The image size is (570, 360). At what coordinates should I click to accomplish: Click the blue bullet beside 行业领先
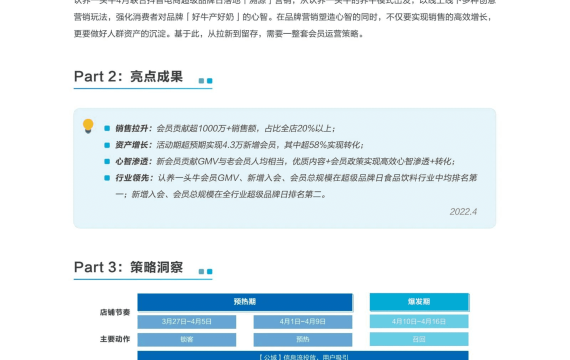pyautogui.click(x=107, y=178)
